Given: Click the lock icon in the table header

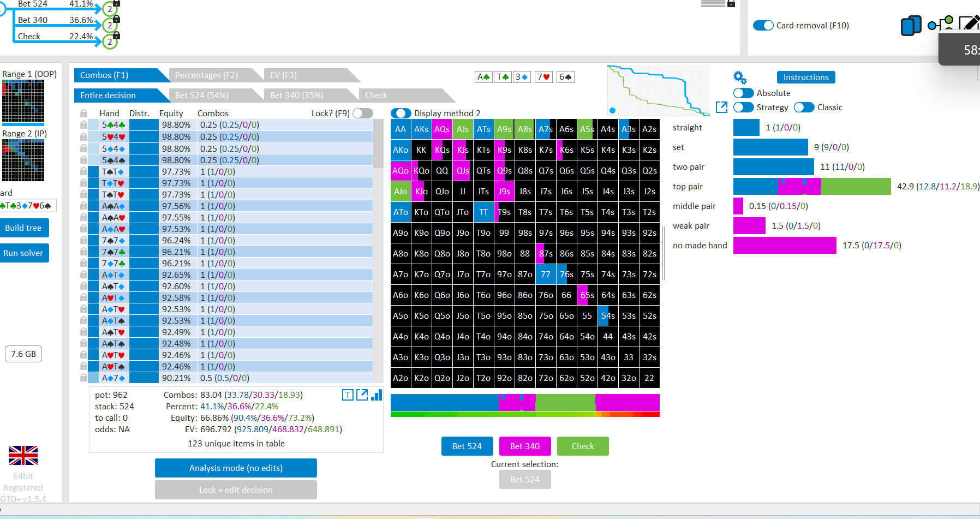Looking at the screenshot, I should (83, 113).
